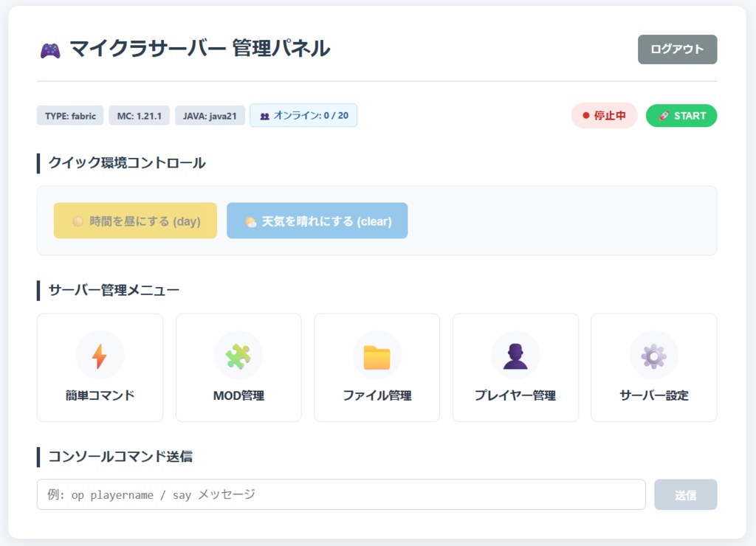Click the green puzzle piece MOD icon
756x546 pixels.
(x=238, y=356)
